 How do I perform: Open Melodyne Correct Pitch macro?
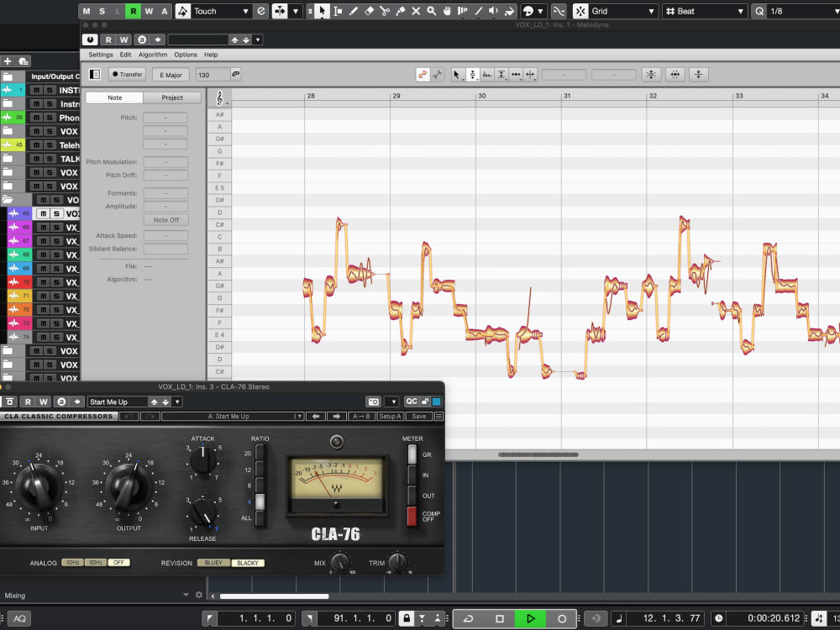[651, 75]
